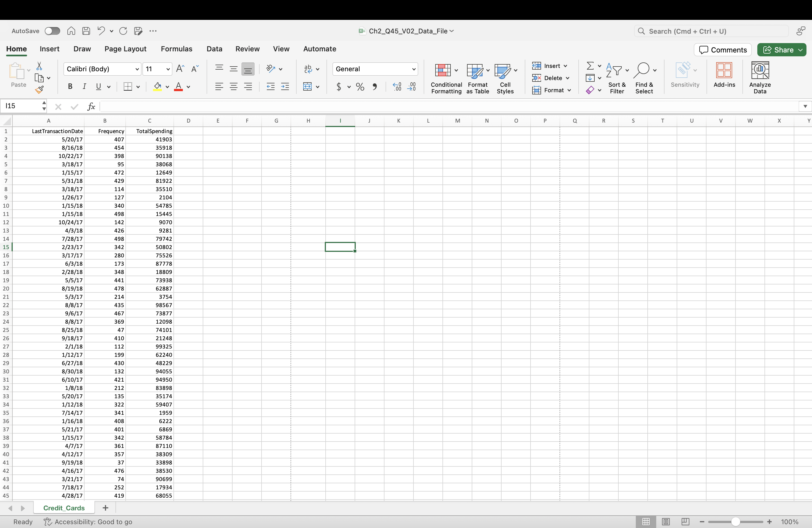Open the Formulas ribbon tab
The width and height of the screenshot is (812, 528).
176,49
